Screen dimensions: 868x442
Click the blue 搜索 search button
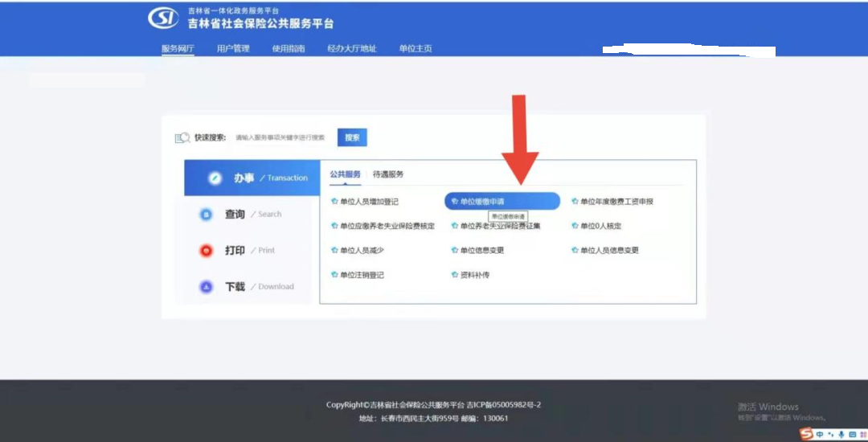coord(352,137)
